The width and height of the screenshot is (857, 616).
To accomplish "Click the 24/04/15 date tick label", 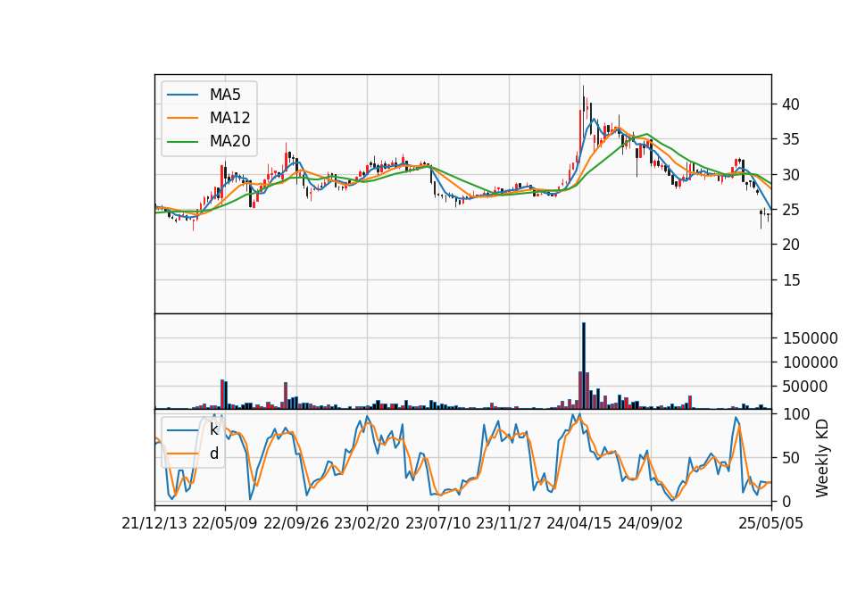I will (x=579, y=523).
